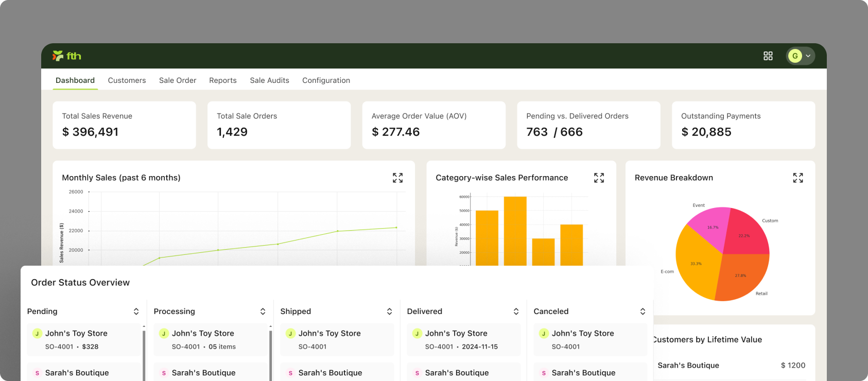This screenshot has width=868, height=381.
Task: Click the S avatar in Canceled column
Action: [x=544, y=373]
